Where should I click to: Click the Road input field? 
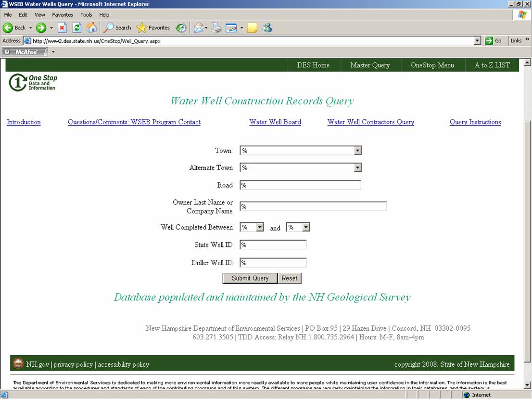click(x=300, y=185)
